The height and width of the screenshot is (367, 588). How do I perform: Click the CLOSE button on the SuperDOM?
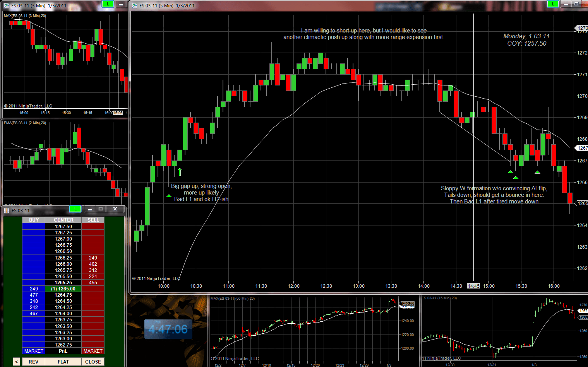(x=93, y=361)
